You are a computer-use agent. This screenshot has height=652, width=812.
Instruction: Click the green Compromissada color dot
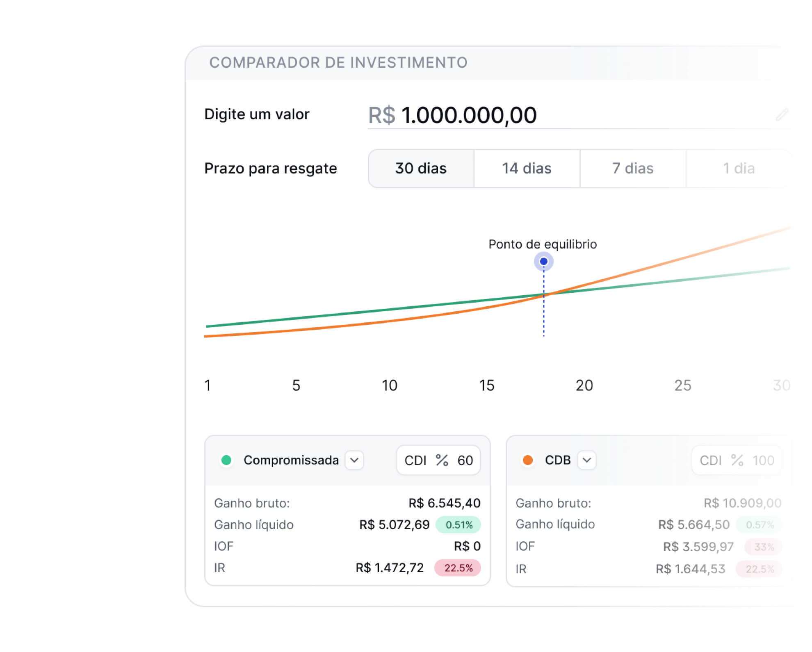[226, 460]
